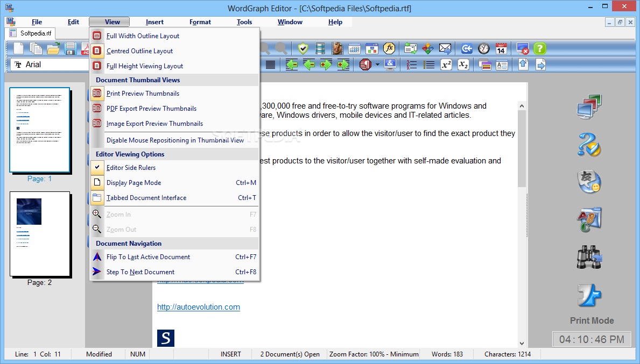Insert date using the calendar icon
640x364 pixels.
501,48
